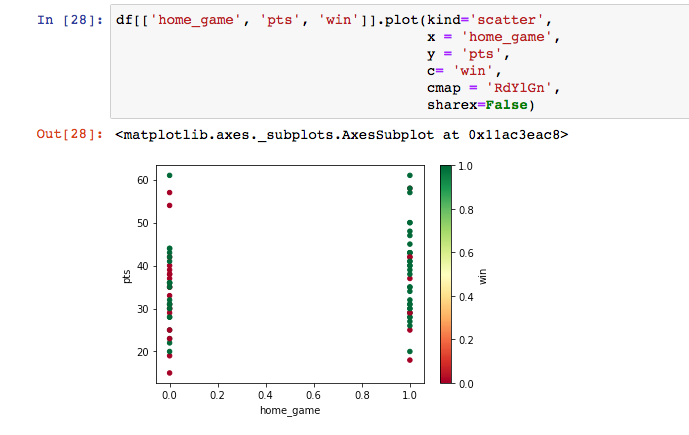
Task: Click the colorbar tick label 0.8
Action: coord(466,210)
